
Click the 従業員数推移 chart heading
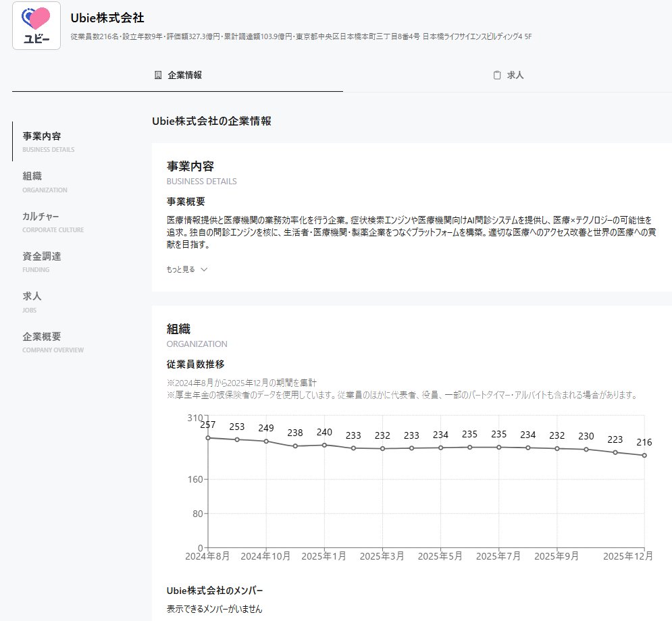(195, 364)
